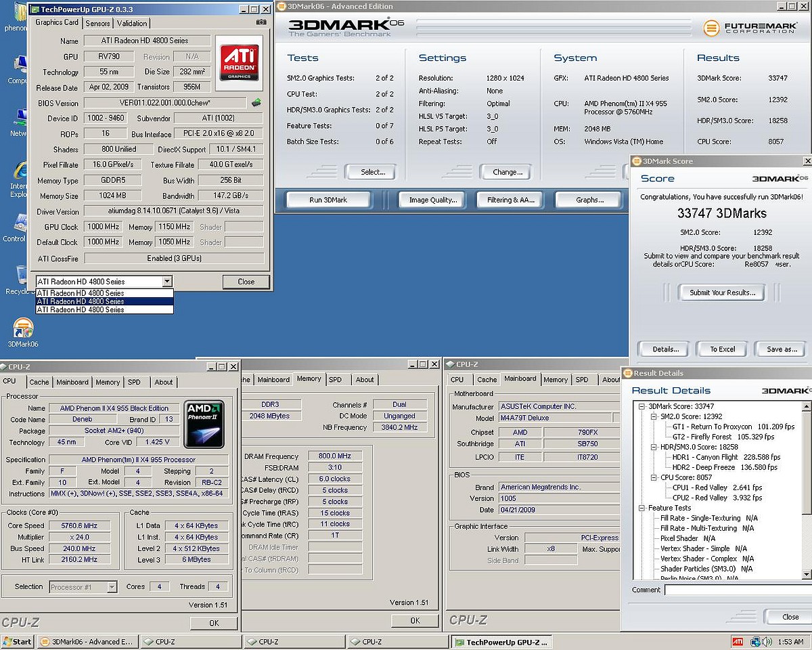812x650 pixels.
Task: Collapse the HDR/SM3.0 Score: 18258 node
Action: click(x=654, y=447)
